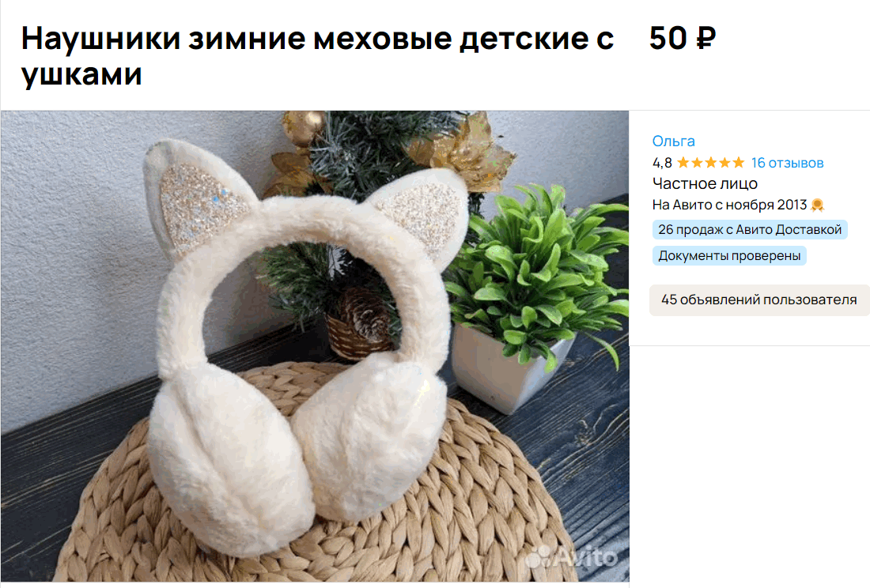870x588 pixels.
Task: Click the Частное лицо label
Action: pyautogui.click(x=705, y=183)
